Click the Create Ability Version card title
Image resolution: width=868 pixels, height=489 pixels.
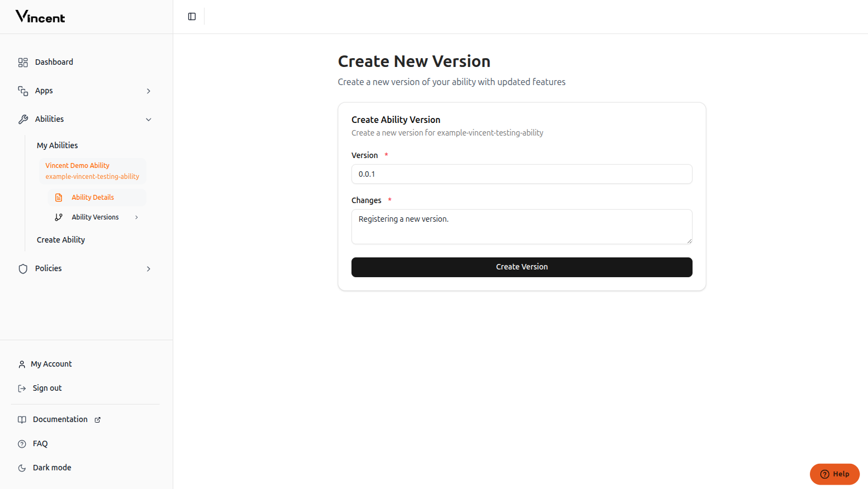click(x=396, y=120)
